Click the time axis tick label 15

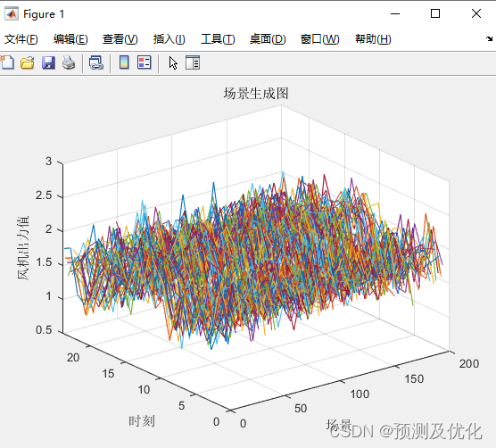coord(108,374)
